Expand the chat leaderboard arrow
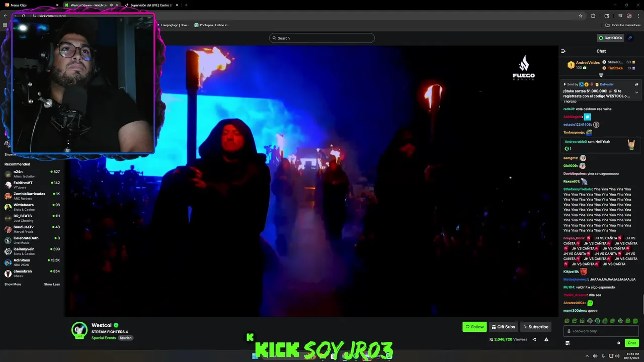644x362 pixels. click(x=601, y=75)
